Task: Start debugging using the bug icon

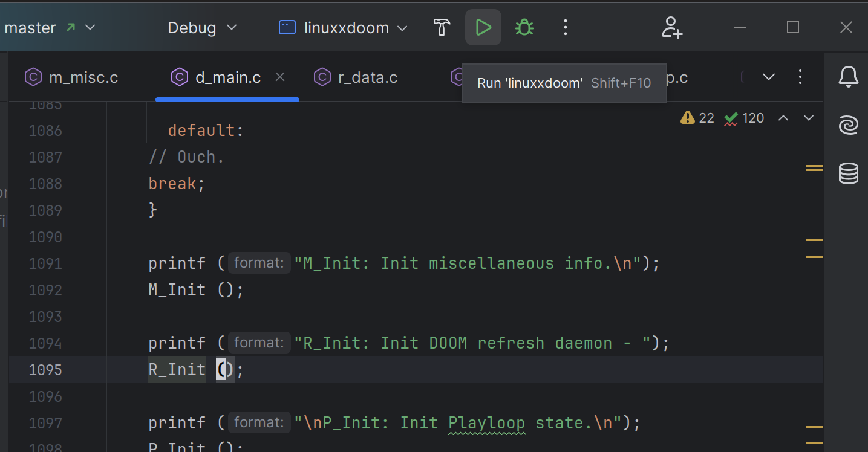Action: click(x=524, y=27)
